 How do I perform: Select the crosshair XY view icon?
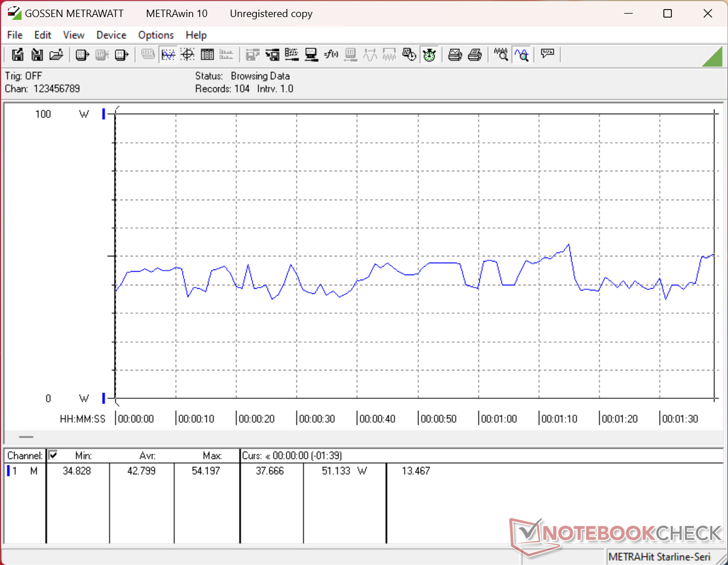(x=188, y=55)
